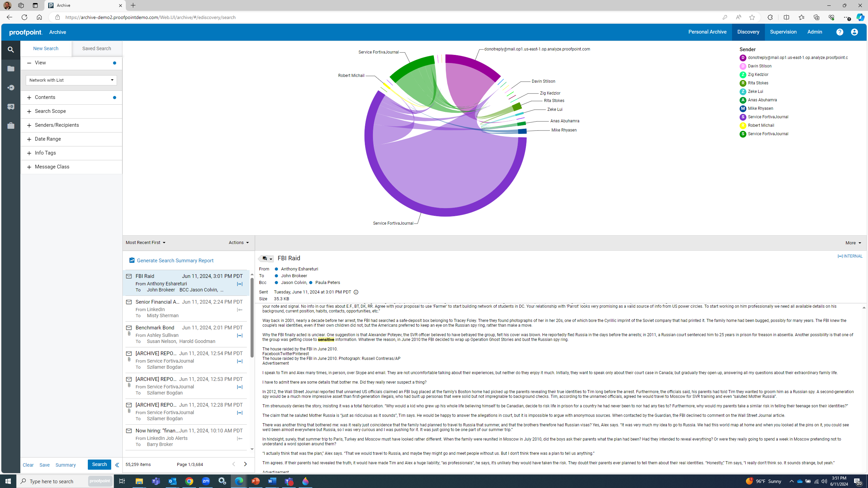Open Microsoft Teams from taskbar
The width and height of the screenshot is (868, 488).
pos(156,481)
